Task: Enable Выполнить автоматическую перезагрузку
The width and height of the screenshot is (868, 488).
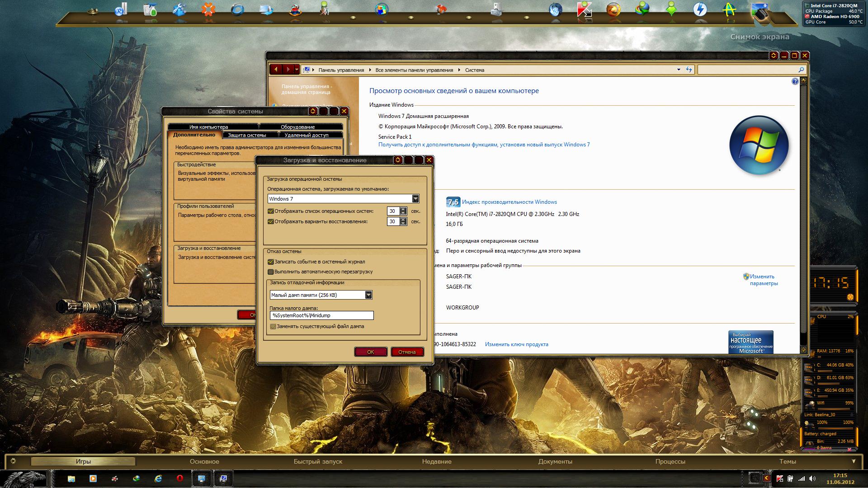Action: 271,272
